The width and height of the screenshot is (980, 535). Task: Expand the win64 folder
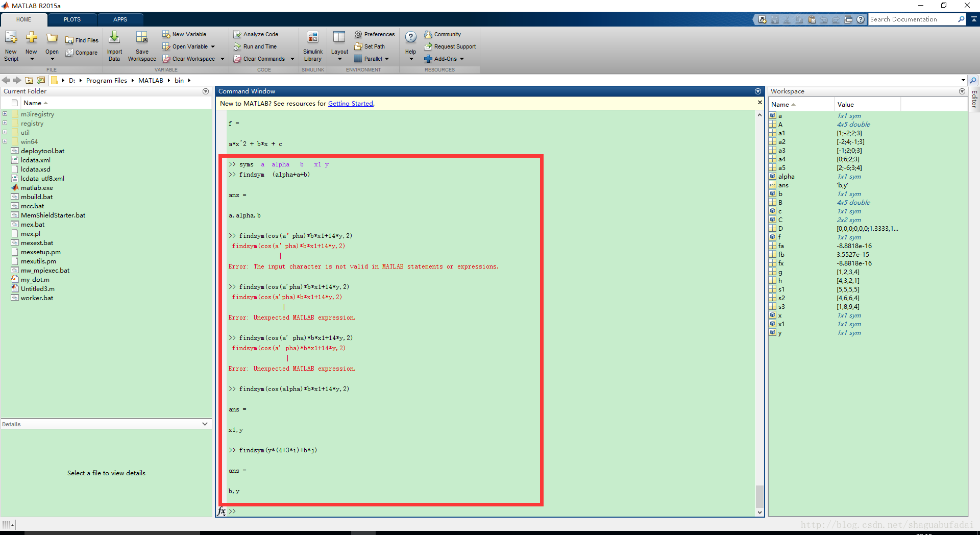click(x=5, y=141)
